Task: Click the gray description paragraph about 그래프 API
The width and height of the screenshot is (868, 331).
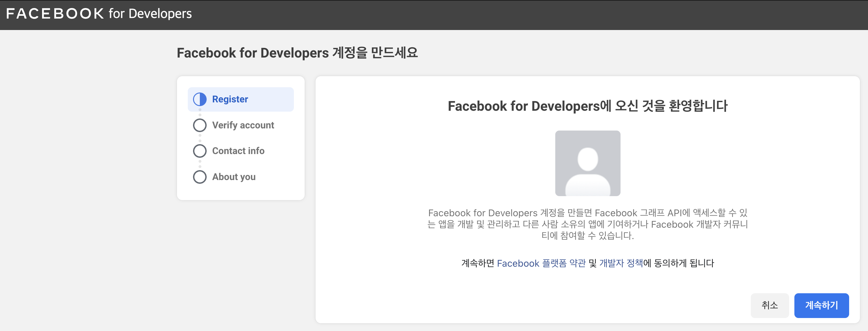Action: point(588,224)
